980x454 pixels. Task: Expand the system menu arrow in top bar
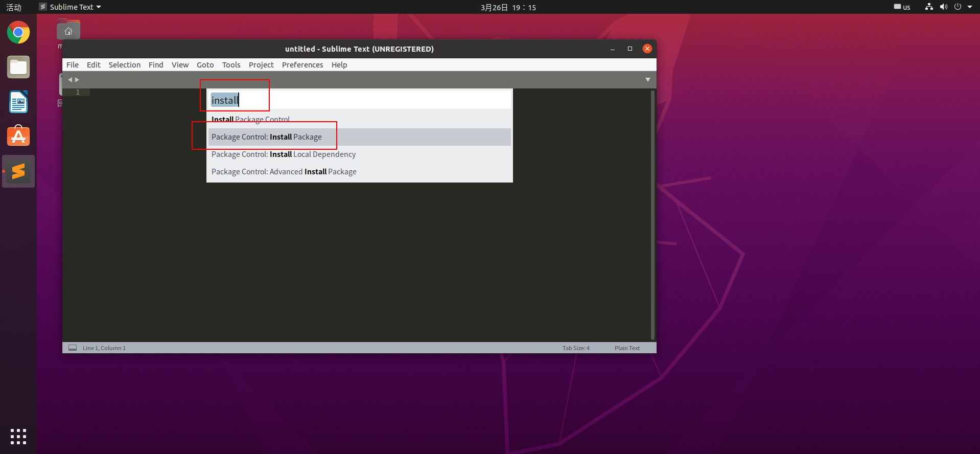pyautogui.click(x=970, y=7)
